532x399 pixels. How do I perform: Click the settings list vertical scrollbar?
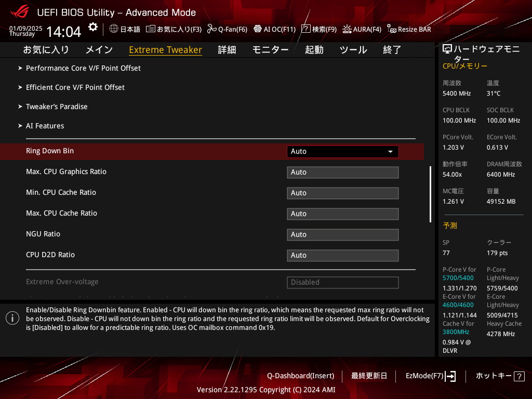click(430, 194)
